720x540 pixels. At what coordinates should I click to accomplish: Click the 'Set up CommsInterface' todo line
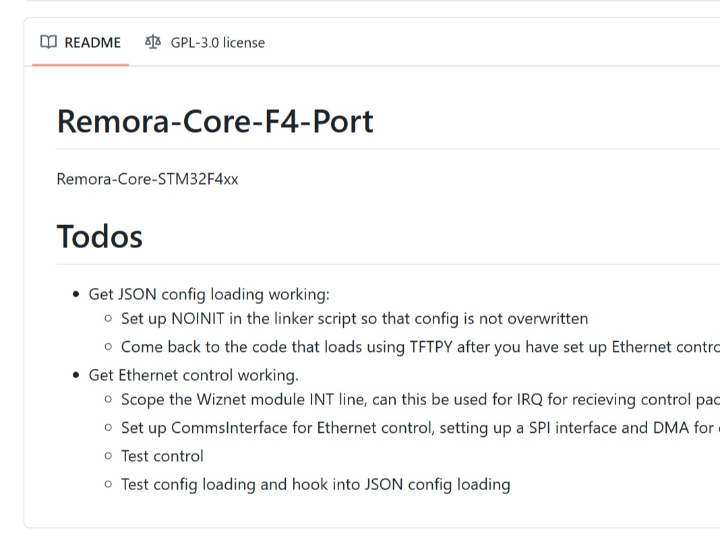pyautogui.click(x=420, y=428)
